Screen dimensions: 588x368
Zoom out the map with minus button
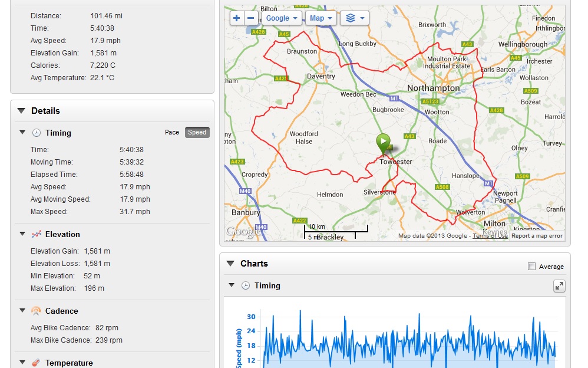point(251,18)
